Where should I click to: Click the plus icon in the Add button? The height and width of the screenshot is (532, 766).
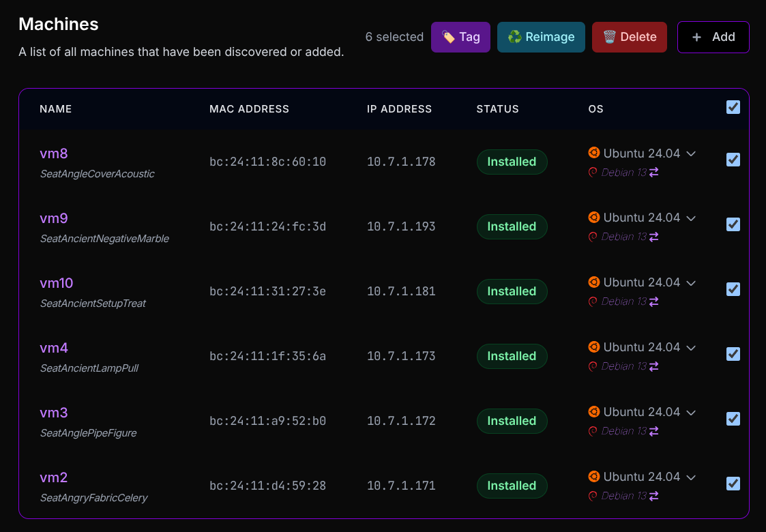697,37
